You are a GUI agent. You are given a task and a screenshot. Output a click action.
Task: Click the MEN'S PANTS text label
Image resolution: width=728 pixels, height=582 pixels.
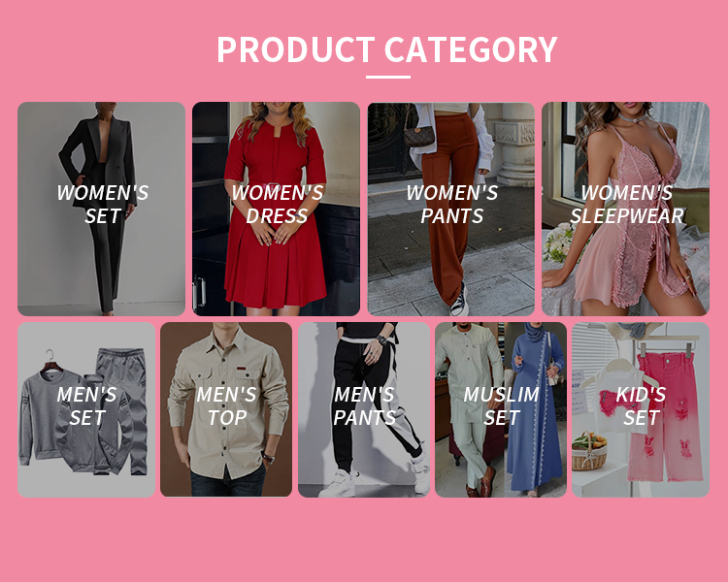pos(364,406)
